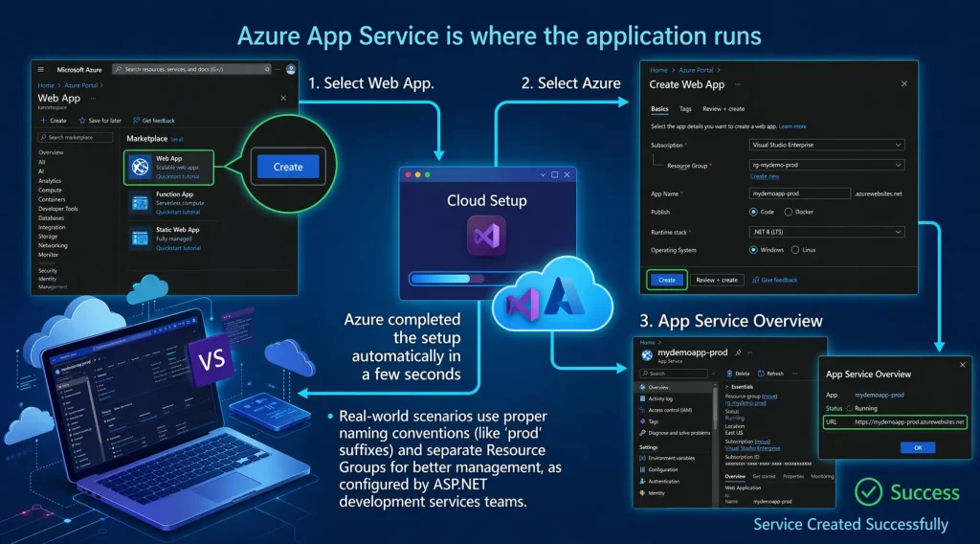Click the plus Create command in Web App toolbar
The height and width of the screenshot is (544, 980).
54,120
